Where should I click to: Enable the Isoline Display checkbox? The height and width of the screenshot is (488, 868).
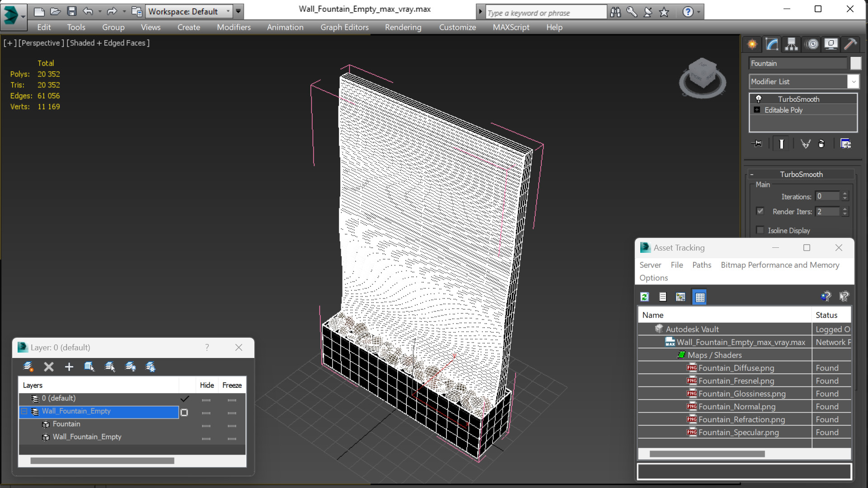(x=760, y=230)
